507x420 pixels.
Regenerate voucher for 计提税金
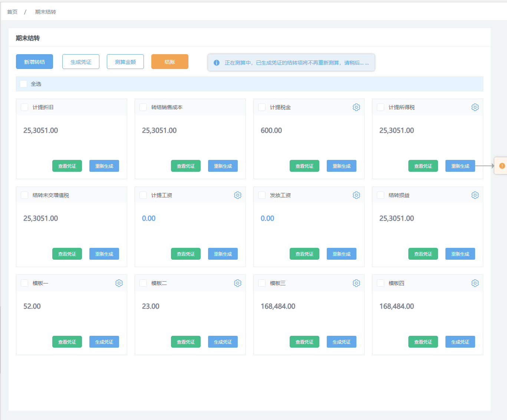(x=342, y=166)
